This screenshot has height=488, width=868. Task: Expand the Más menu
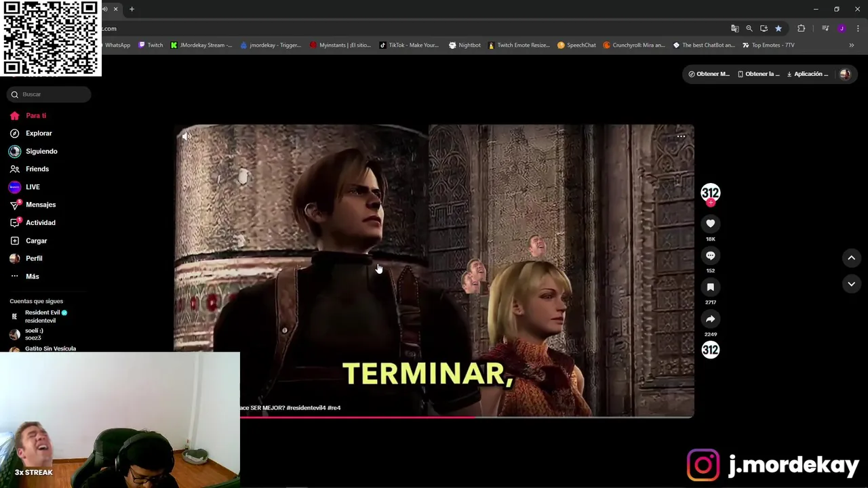[x=24, y=277]
